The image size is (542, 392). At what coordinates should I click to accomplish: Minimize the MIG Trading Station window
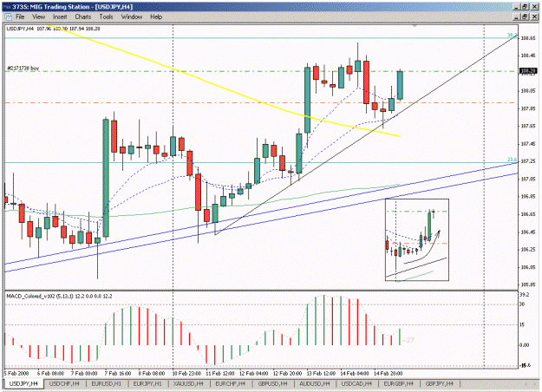517,7
